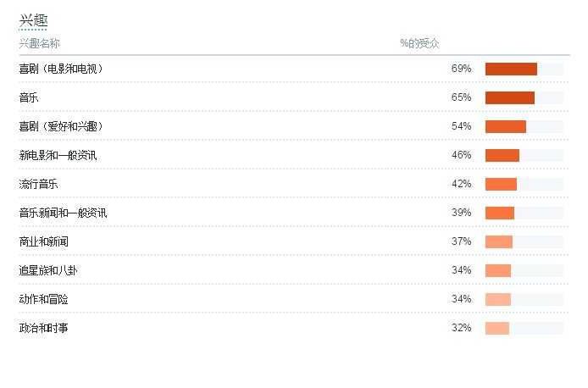This screenshot has width=588, height=388.
Task: Click the %的受众 column header
Action: point(419,43)
